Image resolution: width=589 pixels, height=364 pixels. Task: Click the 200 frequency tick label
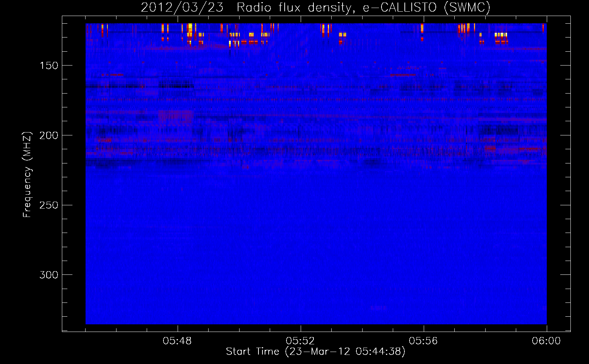[49, 135]
